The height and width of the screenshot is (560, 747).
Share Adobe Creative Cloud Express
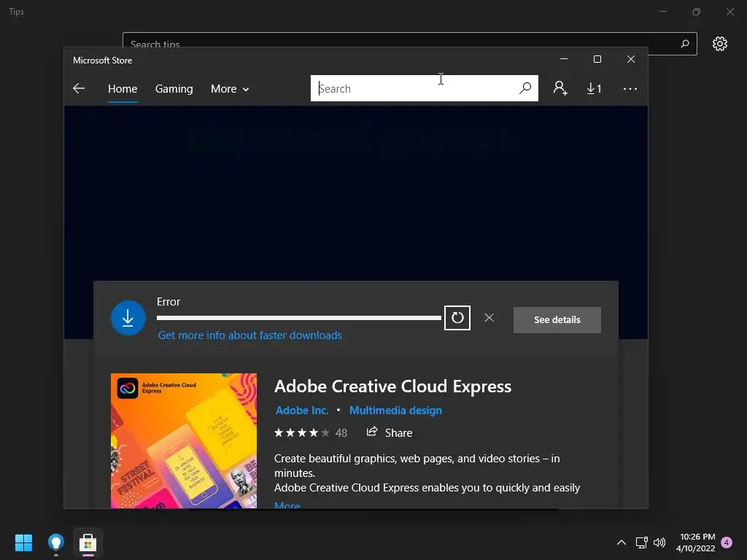(x=390, y=432)
